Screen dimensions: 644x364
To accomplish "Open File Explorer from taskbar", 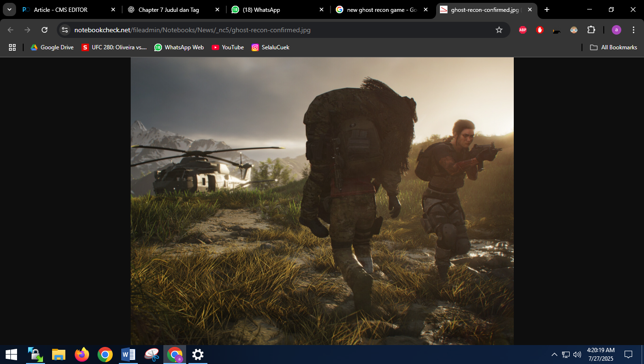I will 58,355.
